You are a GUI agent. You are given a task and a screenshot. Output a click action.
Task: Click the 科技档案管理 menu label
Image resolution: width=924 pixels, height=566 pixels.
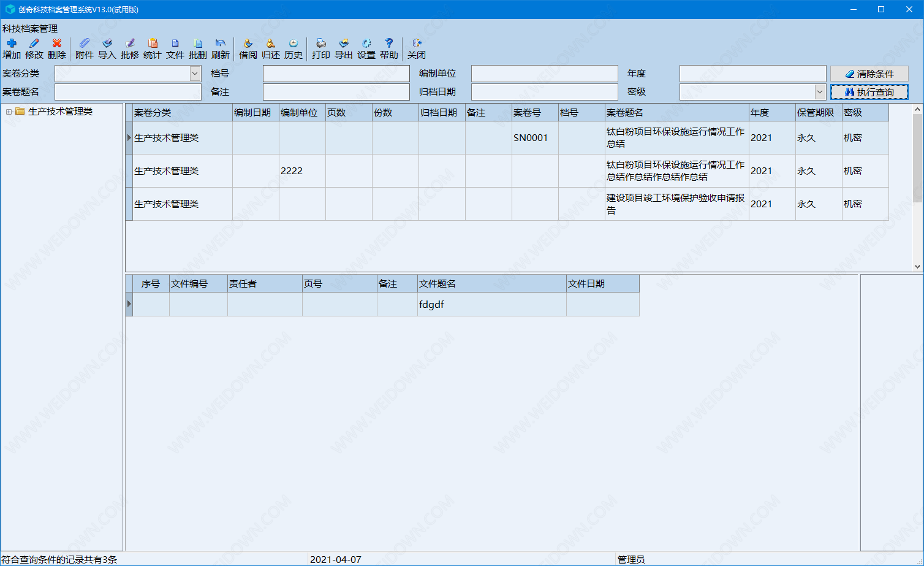(30, 29)
